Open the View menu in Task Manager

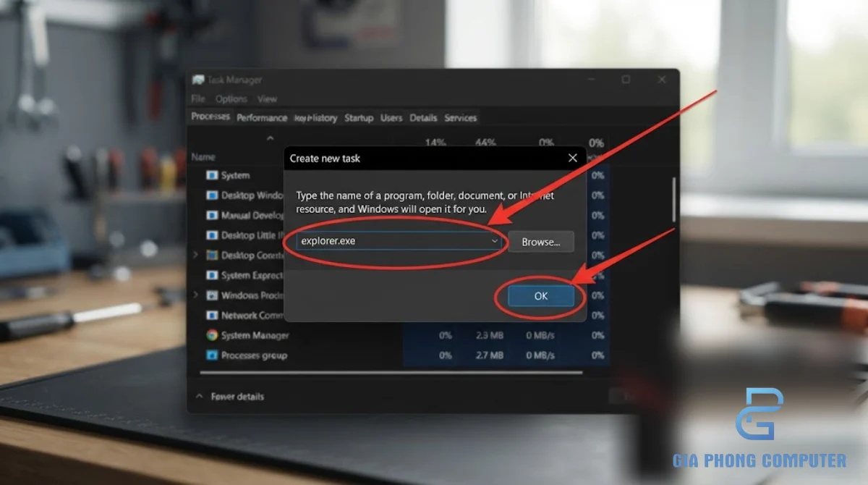coord(267,99)
